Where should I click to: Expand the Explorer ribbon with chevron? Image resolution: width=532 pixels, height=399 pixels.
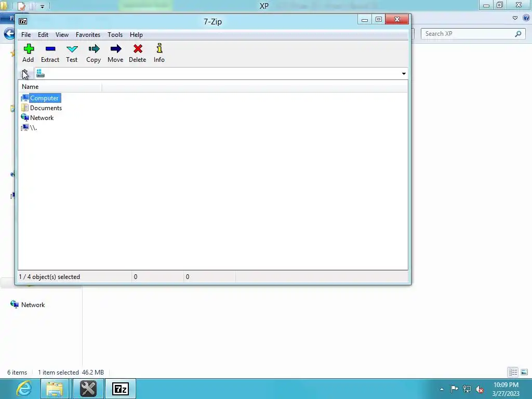(515, 18)
